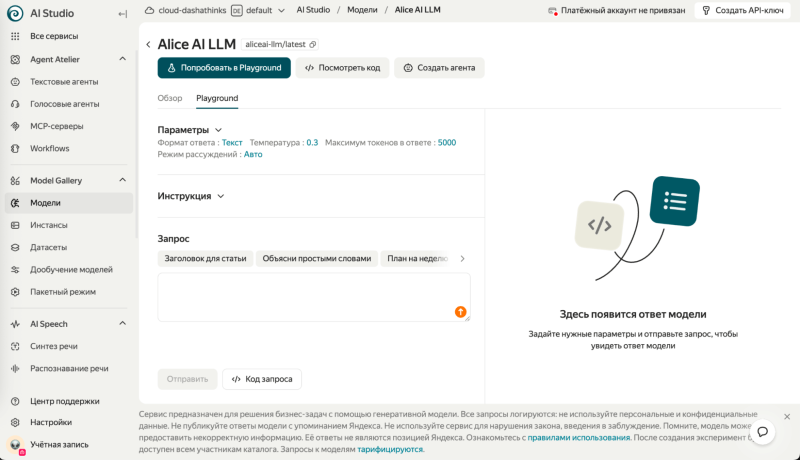Open the Модели breadcrumb

(362, 10)
